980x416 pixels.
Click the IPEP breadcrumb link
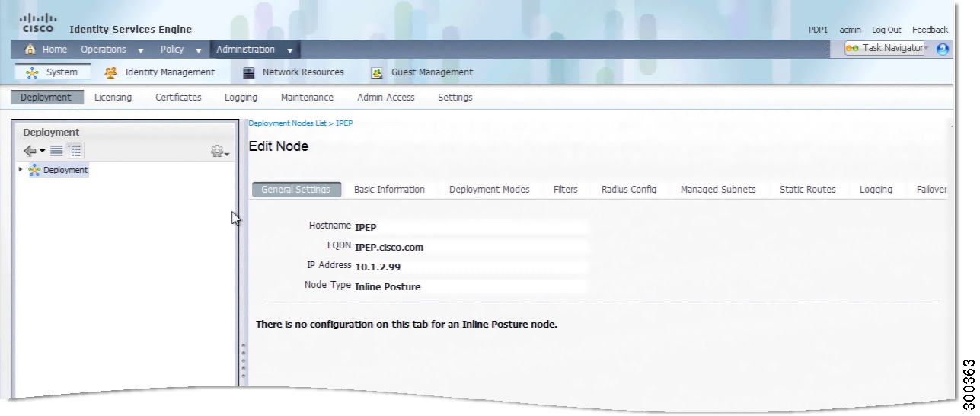coord(344,123)
